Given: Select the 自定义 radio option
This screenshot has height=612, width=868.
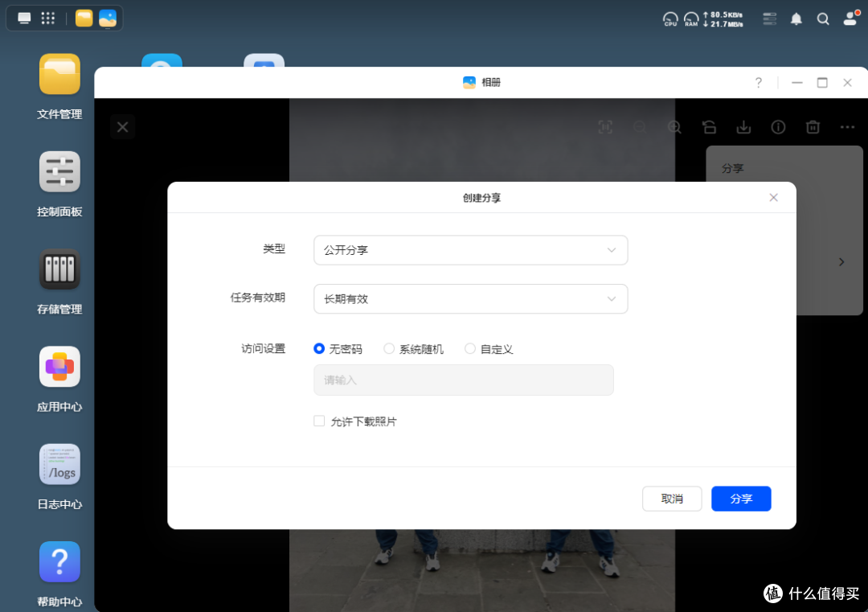Looking at the screenshot, I should coord(470,348).
